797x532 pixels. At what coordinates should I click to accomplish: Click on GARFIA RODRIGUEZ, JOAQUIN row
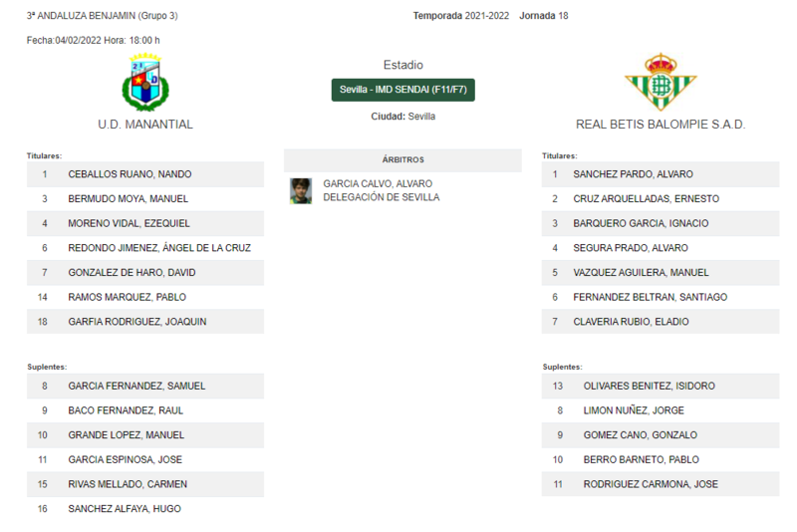coord(145,322)
